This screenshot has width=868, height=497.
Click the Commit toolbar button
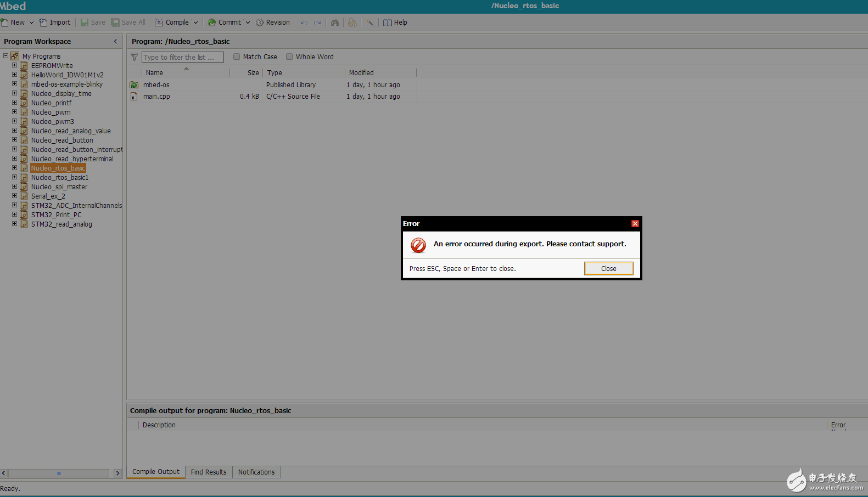tap(225, 22)
